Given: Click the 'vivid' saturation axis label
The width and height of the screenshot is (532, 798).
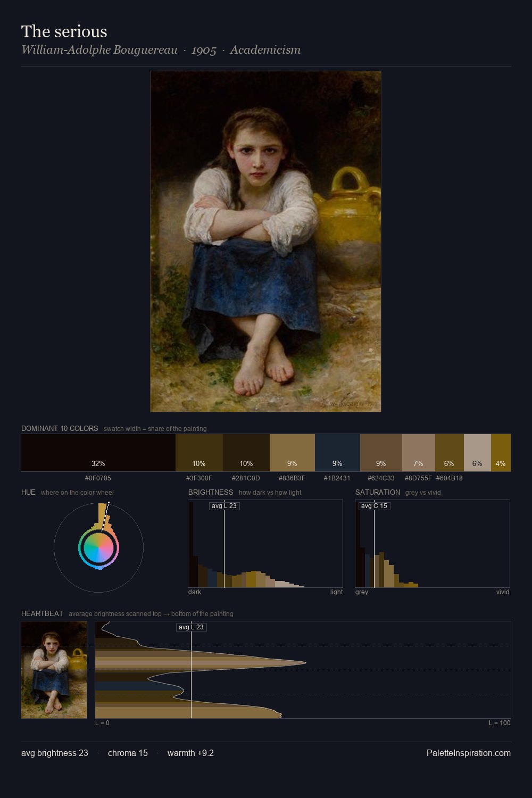Looking at the screenshot, I should point(503,592).
